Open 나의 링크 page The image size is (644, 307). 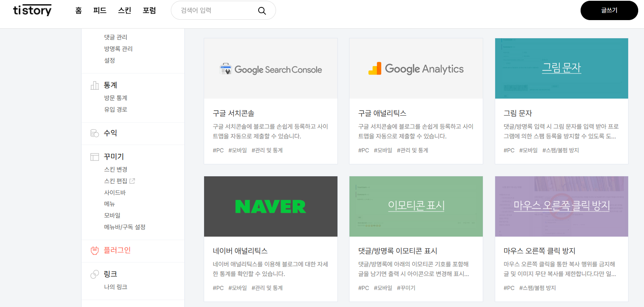(116, 287)
